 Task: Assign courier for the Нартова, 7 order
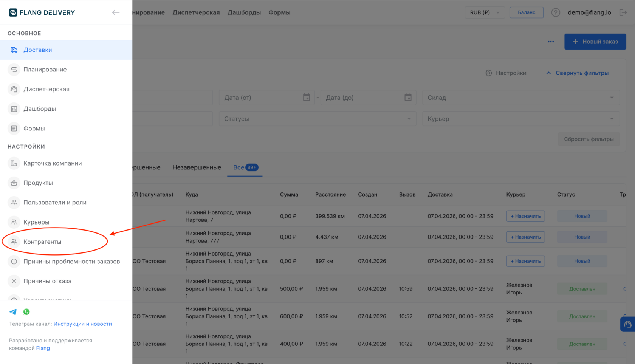526,216
